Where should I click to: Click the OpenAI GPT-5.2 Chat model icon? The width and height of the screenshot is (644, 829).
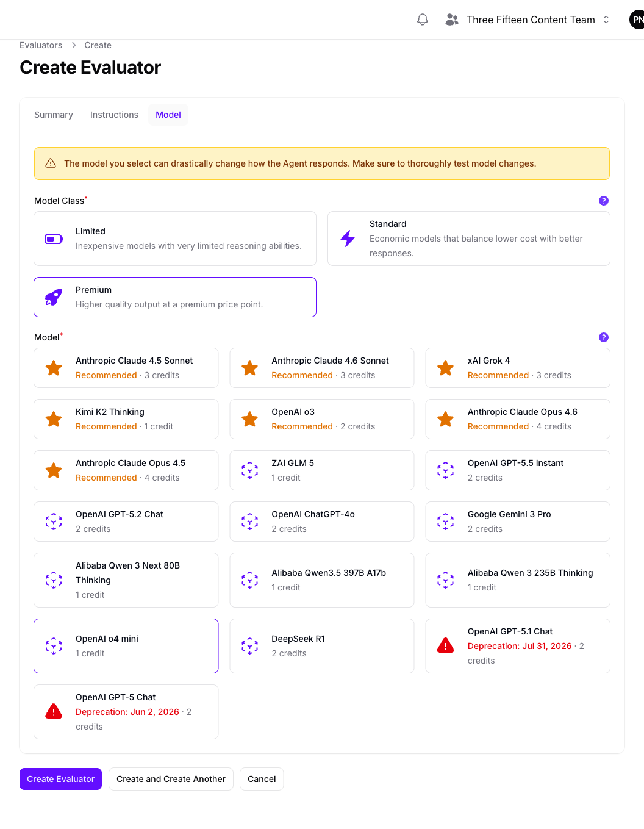tap(54, 522)
